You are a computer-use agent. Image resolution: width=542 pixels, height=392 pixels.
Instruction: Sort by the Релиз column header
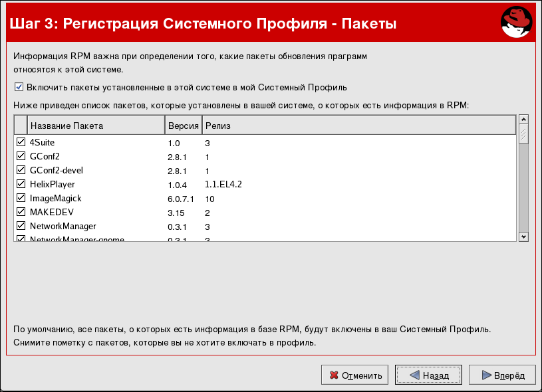point(359,126)
